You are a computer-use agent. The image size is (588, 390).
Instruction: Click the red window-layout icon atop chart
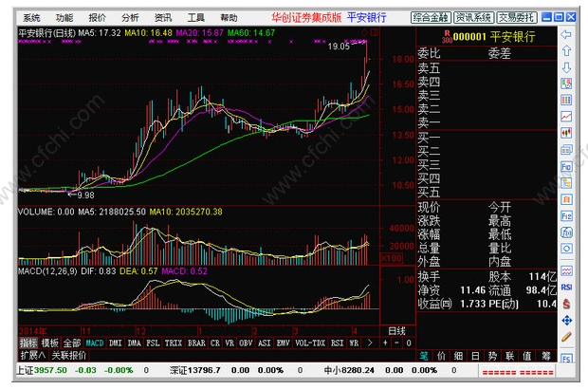click(375, 33)
